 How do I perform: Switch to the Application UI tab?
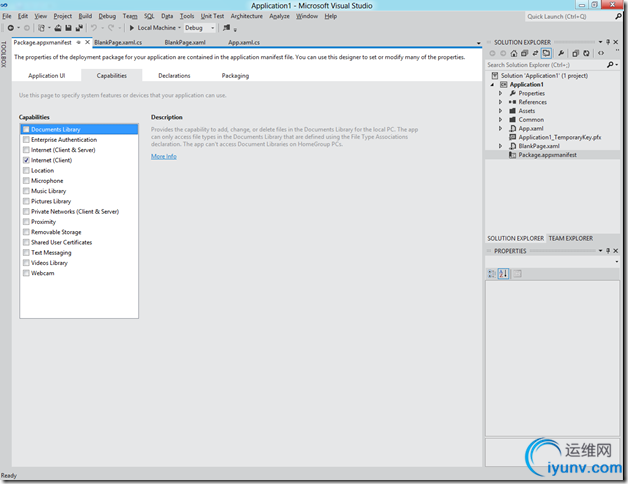(46, 75)
